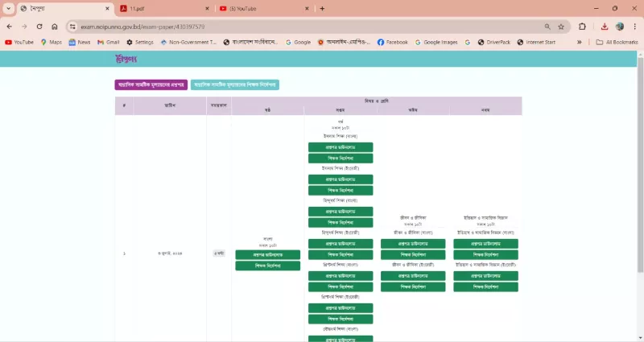Click the page vertical scrollbar thumb
Viewport: 644px width, 342px height.
(x=640, y=164)
